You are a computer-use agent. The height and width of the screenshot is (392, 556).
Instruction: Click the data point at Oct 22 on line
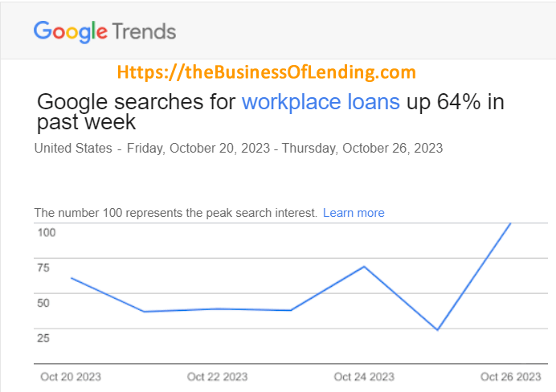tap(218, 308)
